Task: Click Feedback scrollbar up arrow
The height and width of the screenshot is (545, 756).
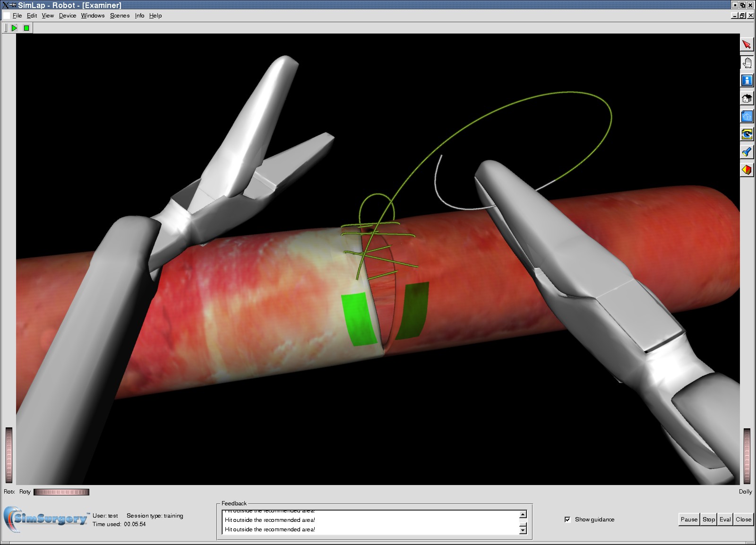Action: pos(523,515)
